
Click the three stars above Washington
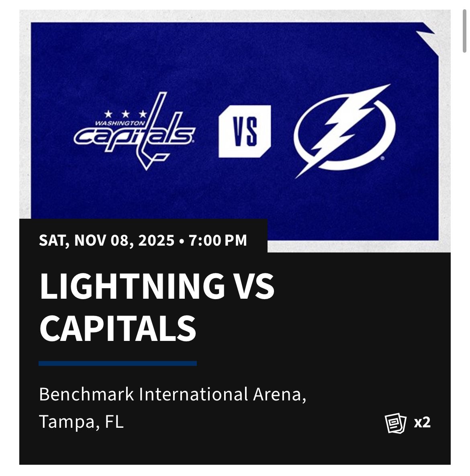click(x=125, y=115)
